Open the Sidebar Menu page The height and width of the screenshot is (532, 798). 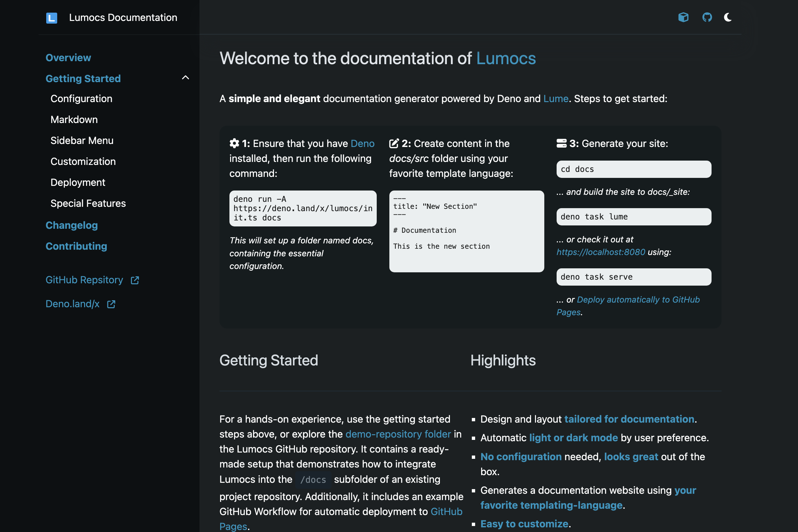pos(82,140)
